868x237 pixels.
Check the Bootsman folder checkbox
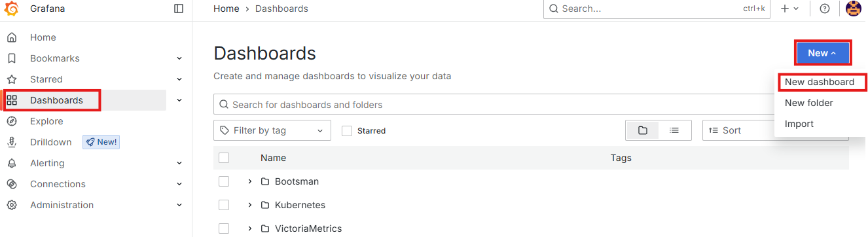click(224, 181)
